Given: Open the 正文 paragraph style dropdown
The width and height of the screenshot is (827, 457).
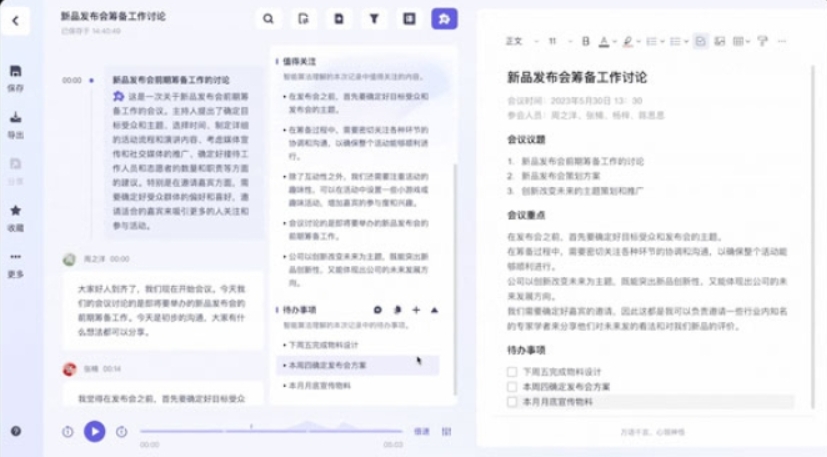Looking at the screenshot, I should (522, 41).
